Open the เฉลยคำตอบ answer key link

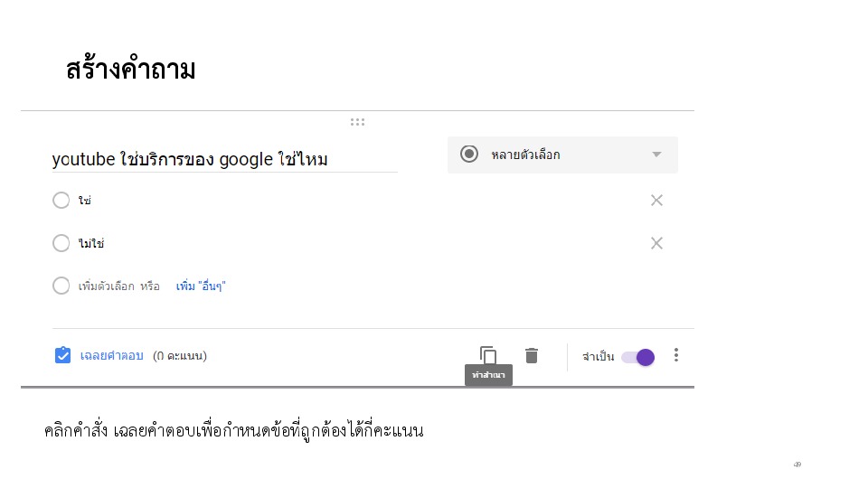(112, 356)
